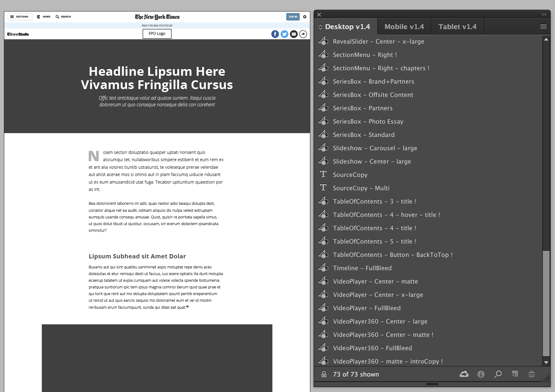Screen dimensions: 555x392
Task: Select VideoPlayer – Center – matte item
Action: coord(428,281)
